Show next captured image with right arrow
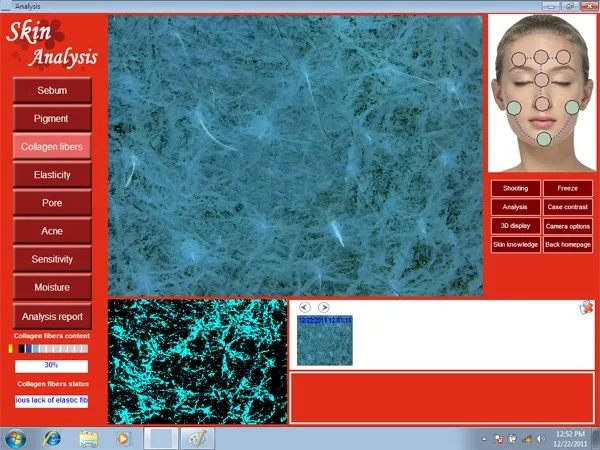The height and width of the screenshot is (450, 600). [323, 307]
